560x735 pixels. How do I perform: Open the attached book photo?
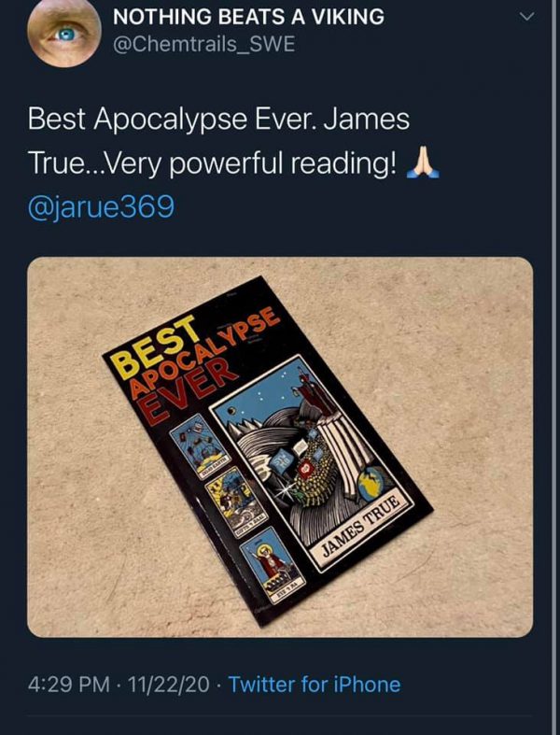tap(280, 446)
